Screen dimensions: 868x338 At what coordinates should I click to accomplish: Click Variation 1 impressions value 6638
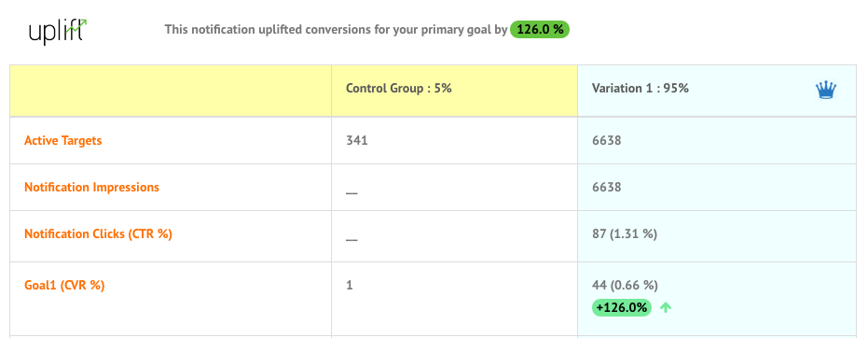tap(607, 188)
